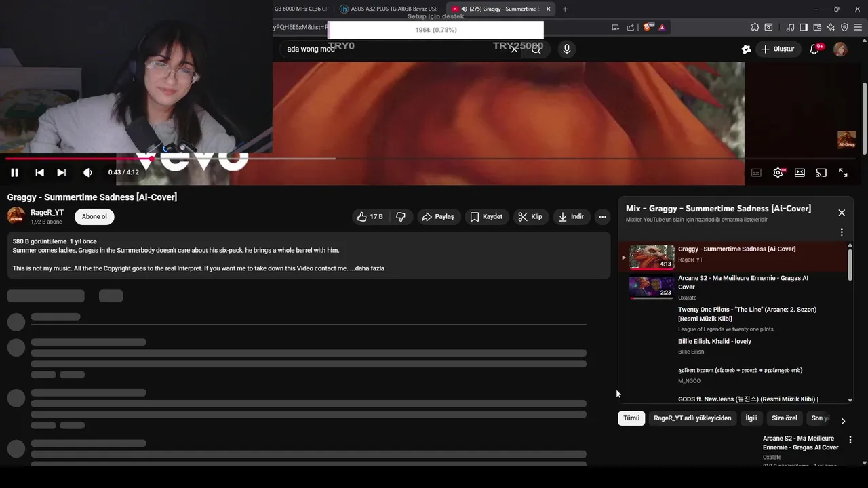Image resolution: width=868 pixels, height=488 pixels.
Task: Open Brave Rewards triangle icon
Action: pyautogui.click(x=662, y=27)
